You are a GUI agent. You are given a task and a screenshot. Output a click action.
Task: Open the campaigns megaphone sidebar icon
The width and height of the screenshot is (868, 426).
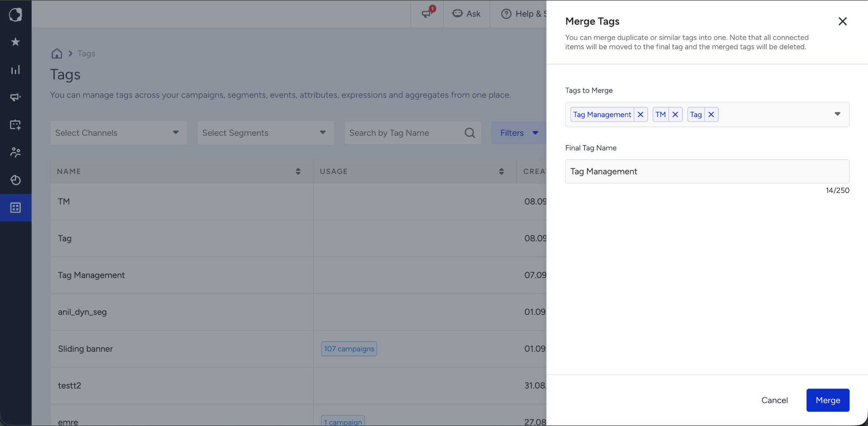point(16,97)
